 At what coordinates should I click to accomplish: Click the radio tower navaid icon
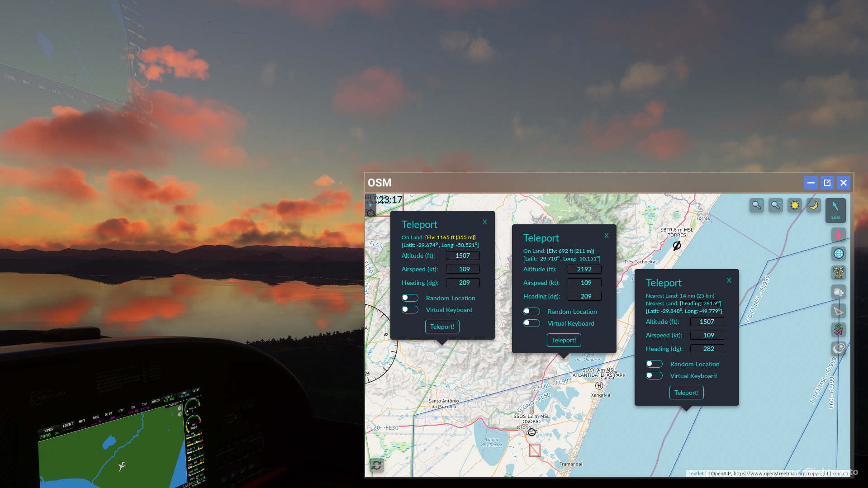pos(839,272)
